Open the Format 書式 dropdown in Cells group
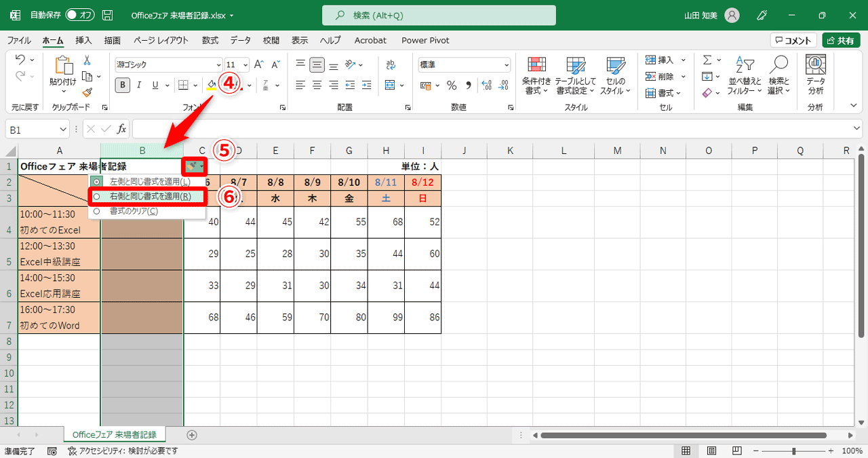The height and width of the screenshot is (458, 868). [665, 92]
